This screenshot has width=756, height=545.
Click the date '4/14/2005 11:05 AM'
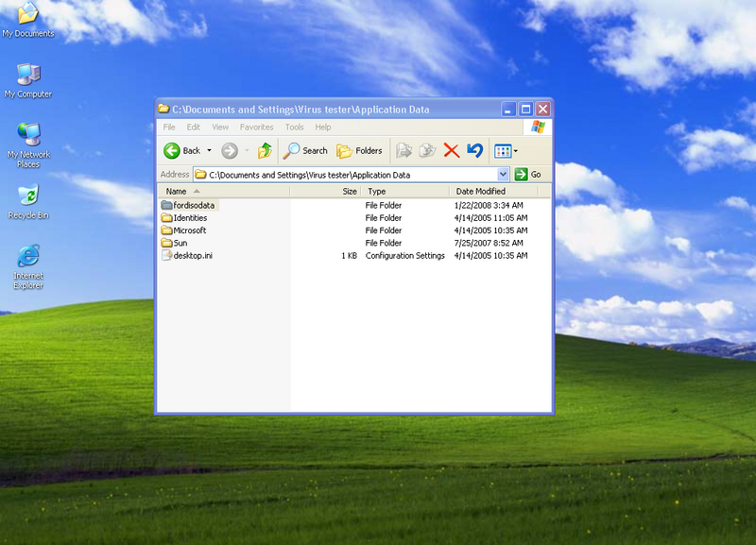pos(490,218)
